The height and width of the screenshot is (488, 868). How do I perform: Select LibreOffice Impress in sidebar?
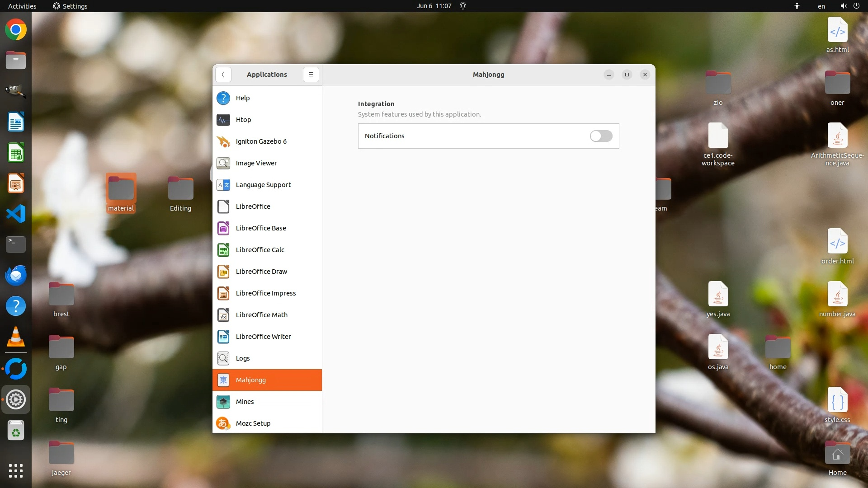point(267,293)
